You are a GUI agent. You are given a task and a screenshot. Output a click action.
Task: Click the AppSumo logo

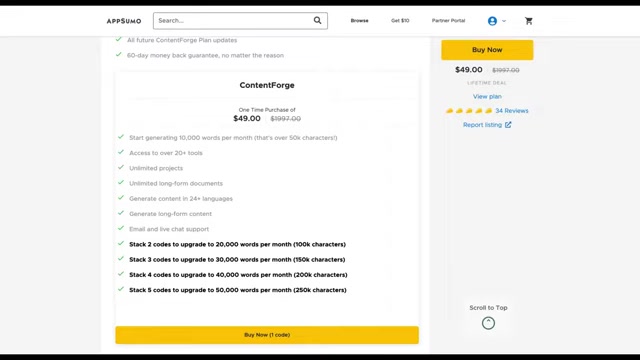(x=124, y=21)
